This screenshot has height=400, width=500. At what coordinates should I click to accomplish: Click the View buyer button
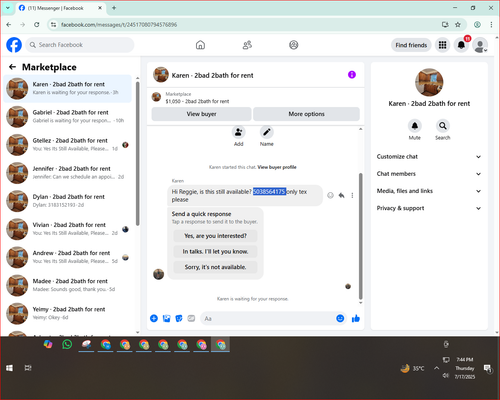tap(201, 114)
